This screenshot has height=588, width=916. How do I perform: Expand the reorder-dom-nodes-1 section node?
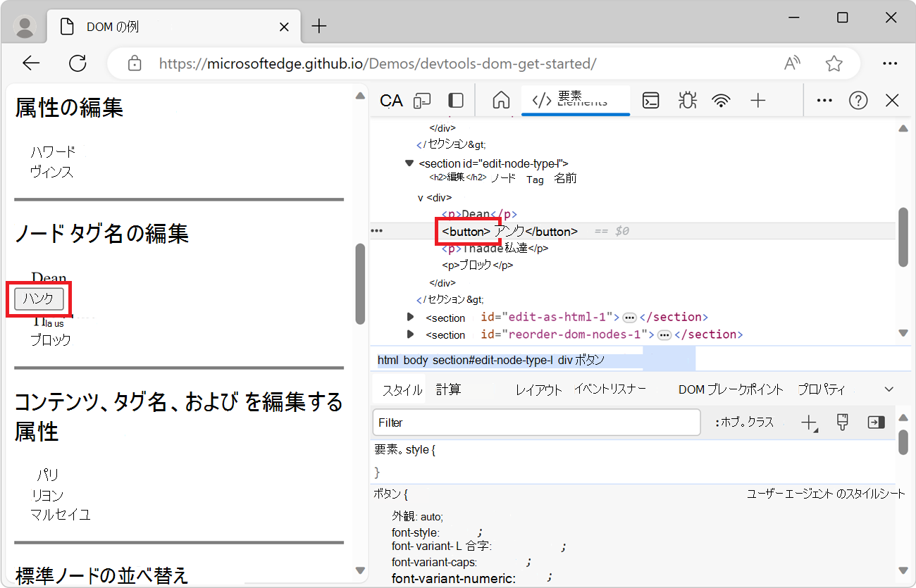[411, 334]
